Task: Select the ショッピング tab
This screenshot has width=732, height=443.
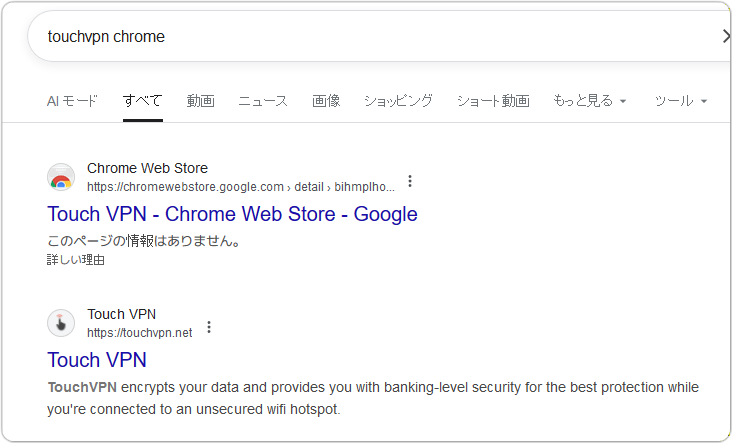Action: 398,101
